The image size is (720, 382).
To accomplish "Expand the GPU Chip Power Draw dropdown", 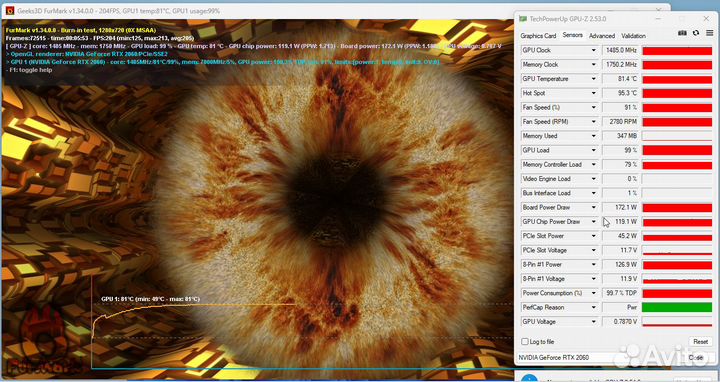I will coord(593,222).
